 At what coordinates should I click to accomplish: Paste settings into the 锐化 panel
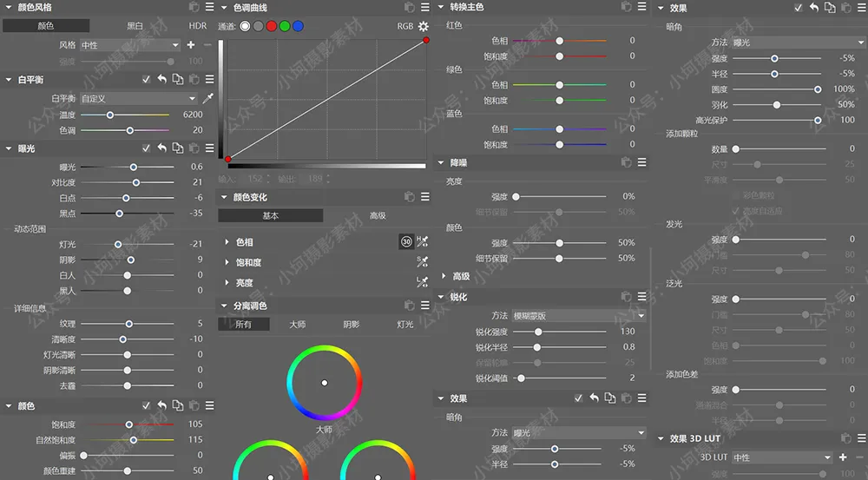coord(626,297)
